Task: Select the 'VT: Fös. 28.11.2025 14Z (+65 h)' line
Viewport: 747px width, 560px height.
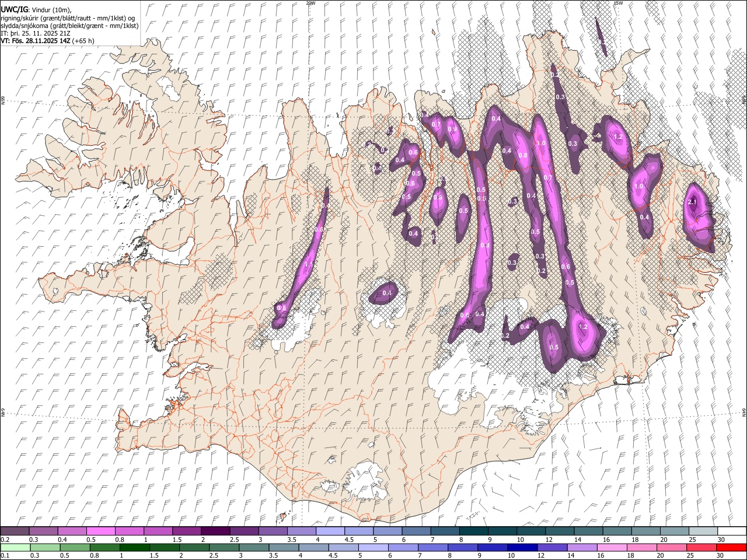Action: click(x=47, y=41)
